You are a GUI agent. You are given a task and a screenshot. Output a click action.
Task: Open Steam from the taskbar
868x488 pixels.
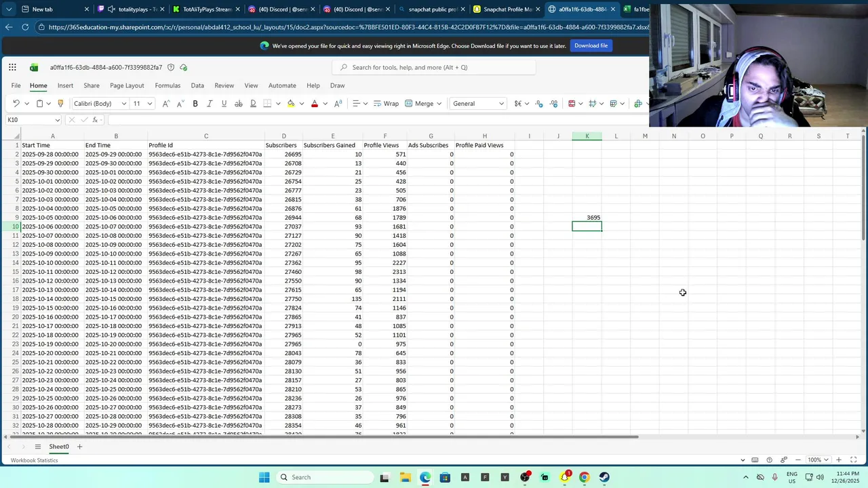pyautogui.click(x=604, y=477)
